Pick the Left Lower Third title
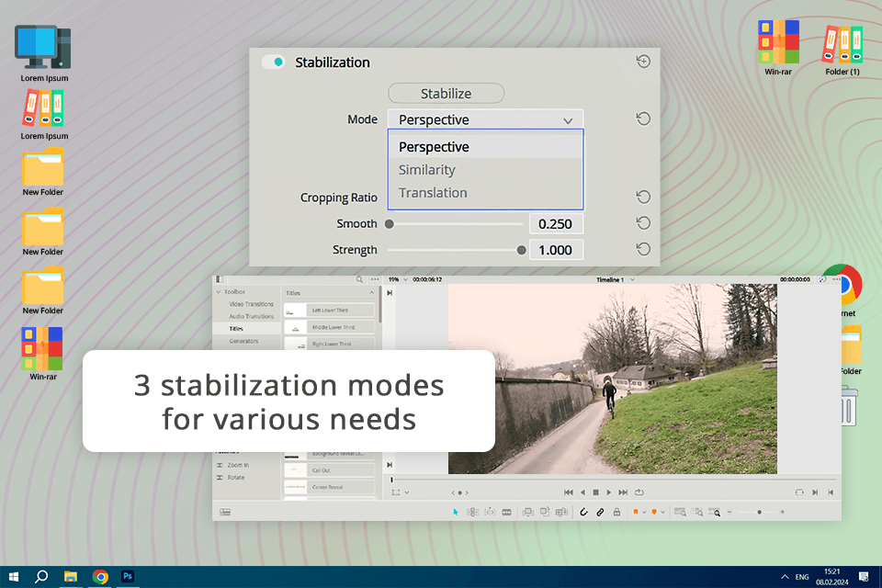The image size is (882, 588). pos(329,311)
